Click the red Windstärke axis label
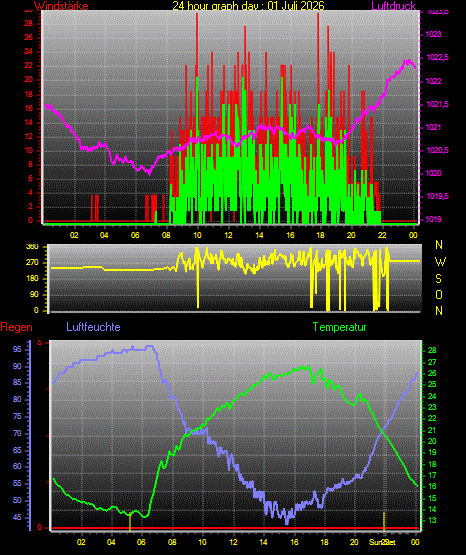 pyautogui.click(x=61, y=6)
